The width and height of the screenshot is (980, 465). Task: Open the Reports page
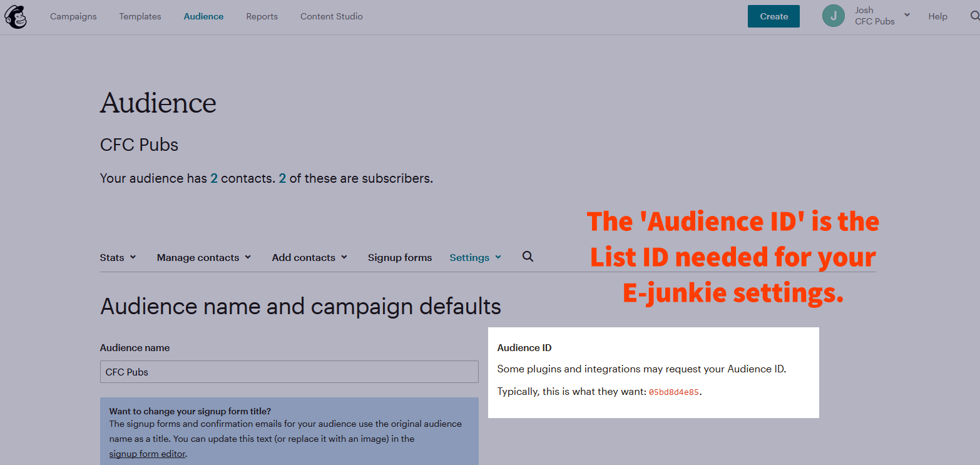(x=262, y=16)
